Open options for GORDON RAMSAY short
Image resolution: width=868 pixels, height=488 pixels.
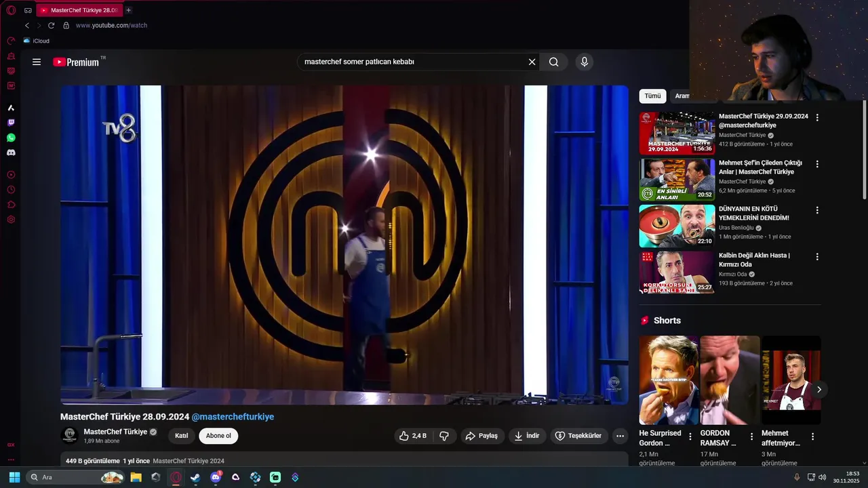[x=751, y=436]
